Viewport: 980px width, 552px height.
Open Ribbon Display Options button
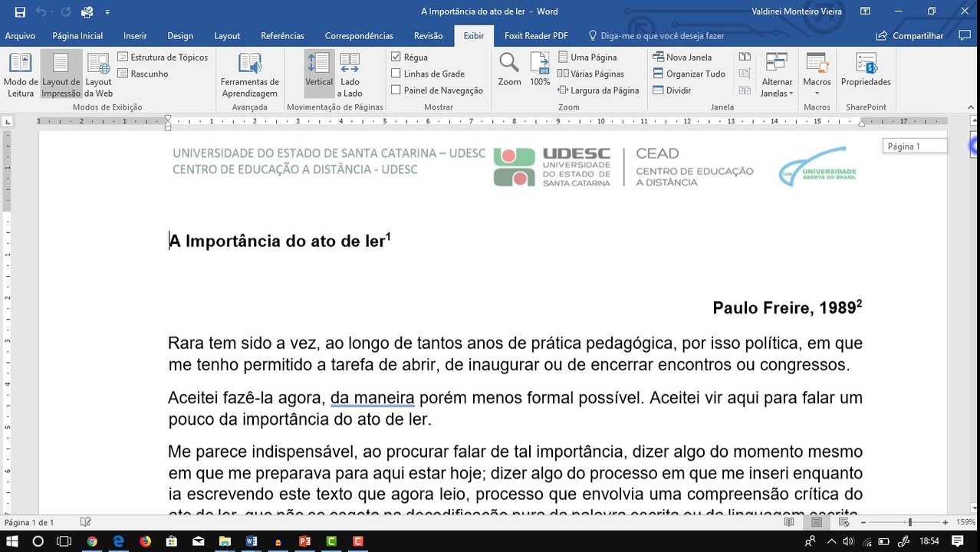coord(865,11)
